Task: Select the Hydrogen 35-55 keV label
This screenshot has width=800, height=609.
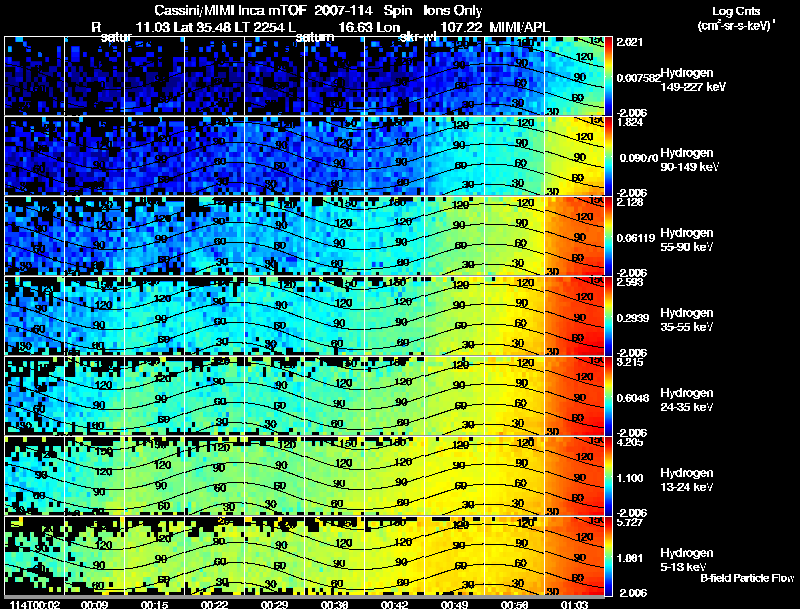Action: [687, 320]
